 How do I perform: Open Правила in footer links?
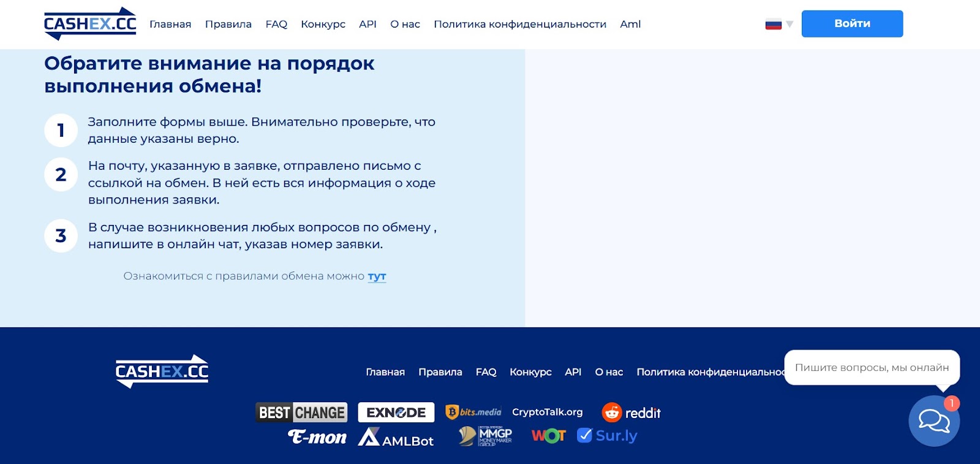tap(440, 372)
